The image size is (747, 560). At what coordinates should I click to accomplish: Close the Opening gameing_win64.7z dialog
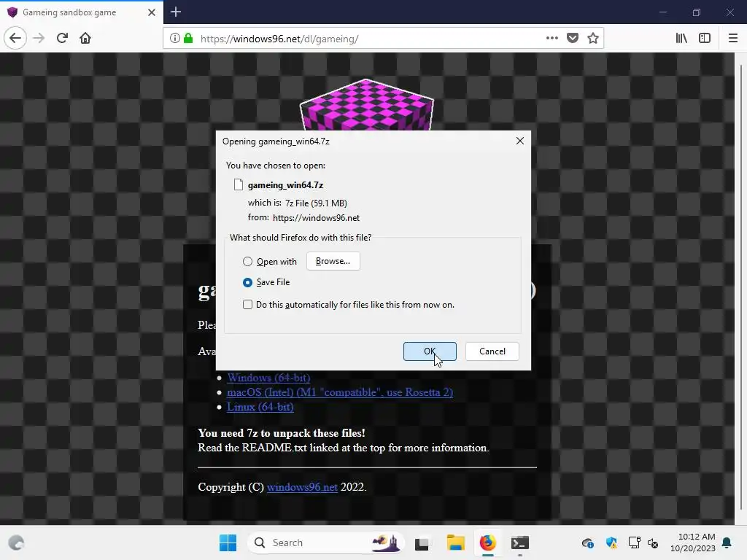(519, 141)
